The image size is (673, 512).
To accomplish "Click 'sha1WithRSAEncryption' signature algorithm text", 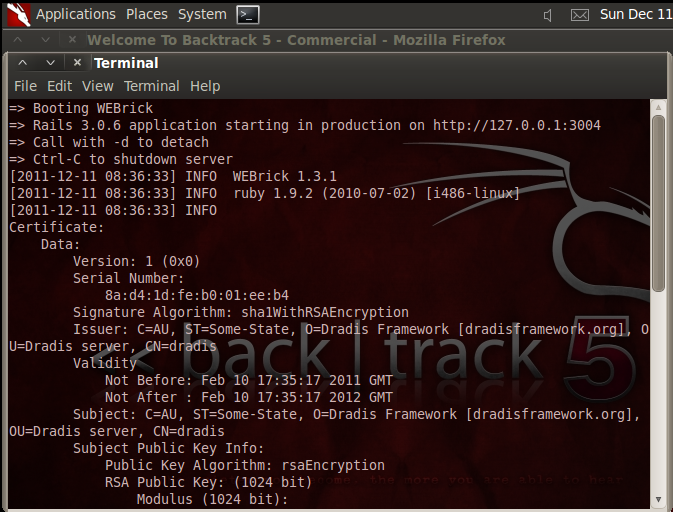I will 325,312.
